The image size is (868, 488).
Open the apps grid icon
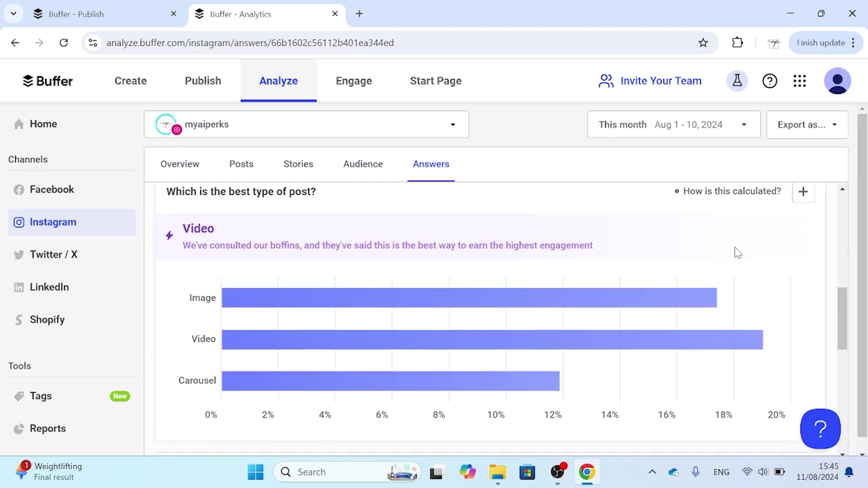pyautogui.click(x=799, y=81)
